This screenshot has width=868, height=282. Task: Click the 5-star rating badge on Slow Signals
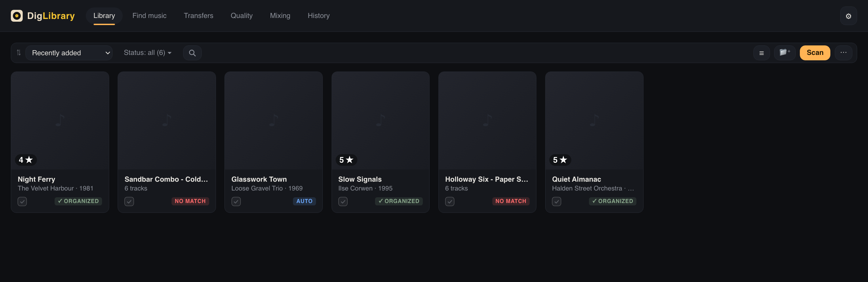pos(346,160)
